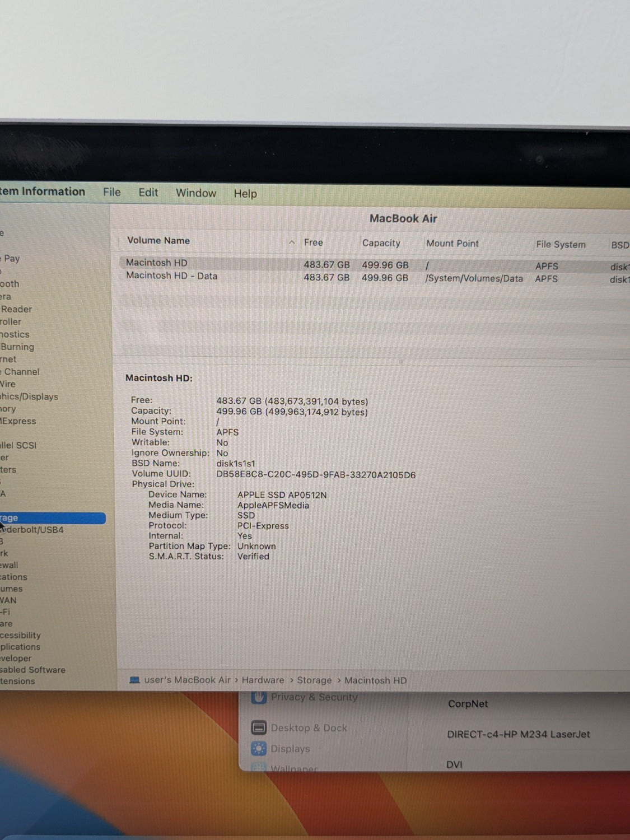Sort the table by Volume Name column

158,241
